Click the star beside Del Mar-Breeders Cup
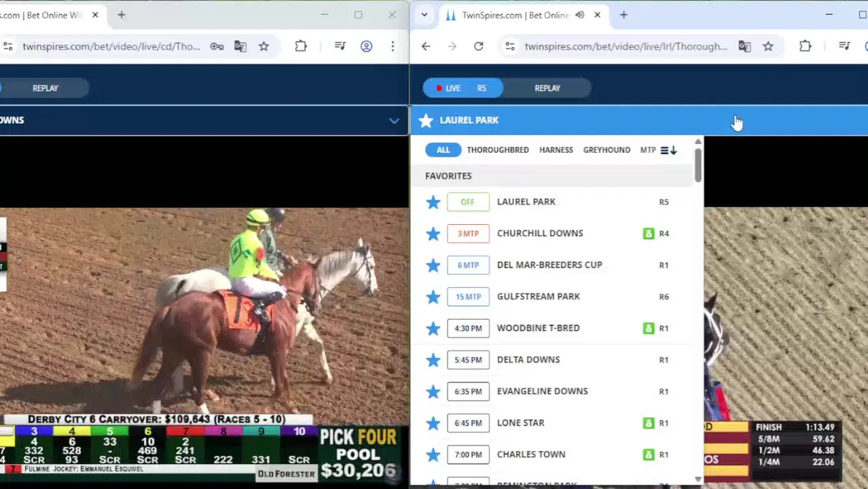This screenshot has width=868, height=489. point(433,265)
